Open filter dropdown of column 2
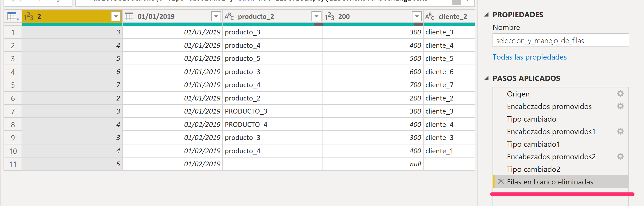Image resolution: width=644 pixels, height=206 pixels. tap(116, 17)
